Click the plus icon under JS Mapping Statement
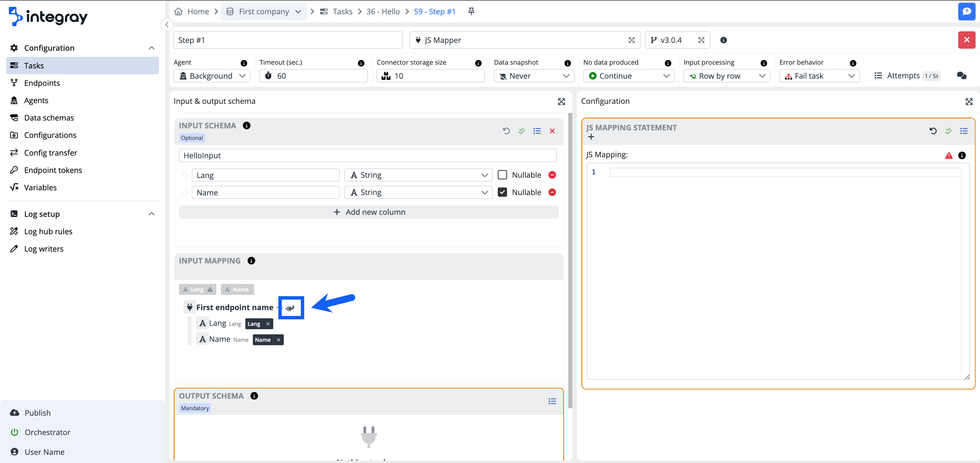The image size is (980, 463). [x=591, y=137]
